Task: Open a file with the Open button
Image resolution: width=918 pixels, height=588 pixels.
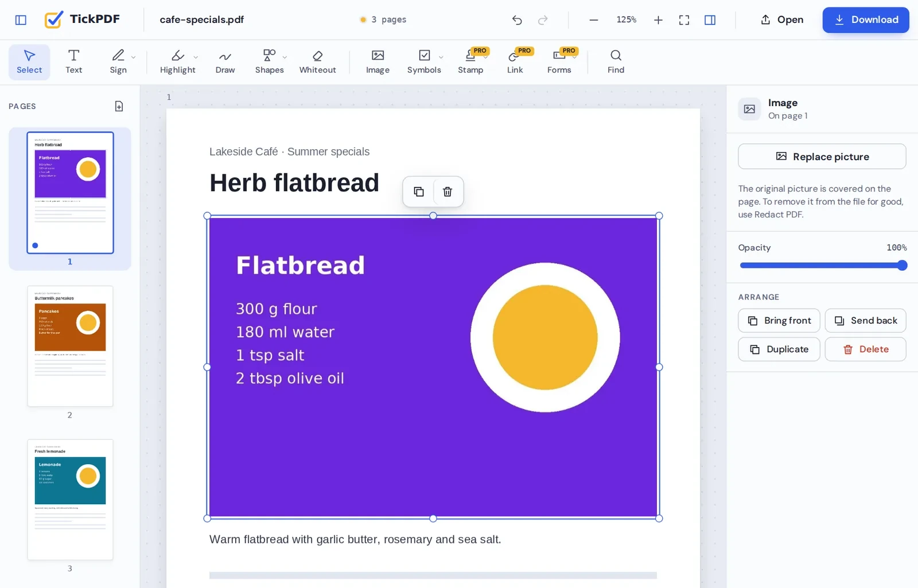Action: click(x=782, y=20)
